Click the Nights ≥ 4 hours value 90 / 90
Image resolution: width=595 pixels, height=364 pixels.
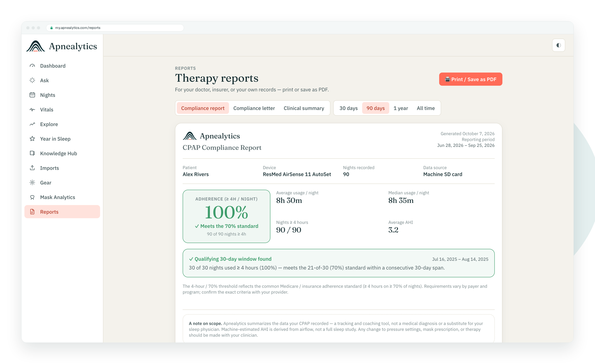point(289,230)
